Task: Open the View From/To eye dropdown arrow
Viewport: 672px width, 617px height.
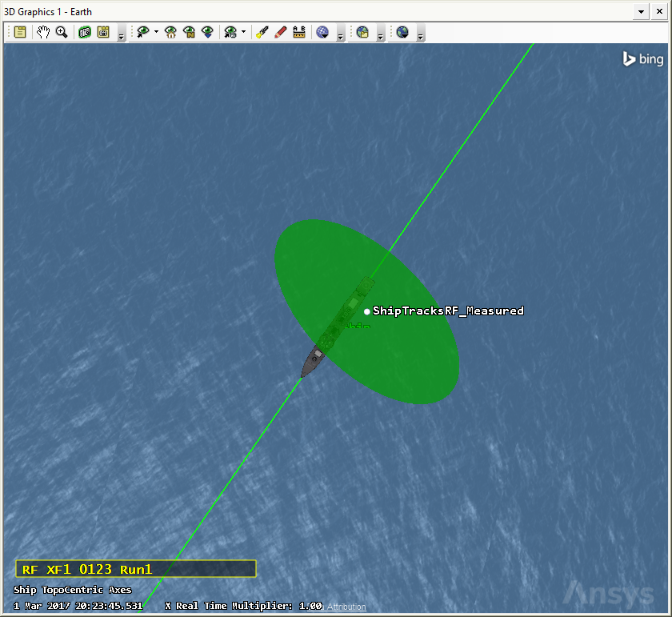Action: click(x=156, y=32)
